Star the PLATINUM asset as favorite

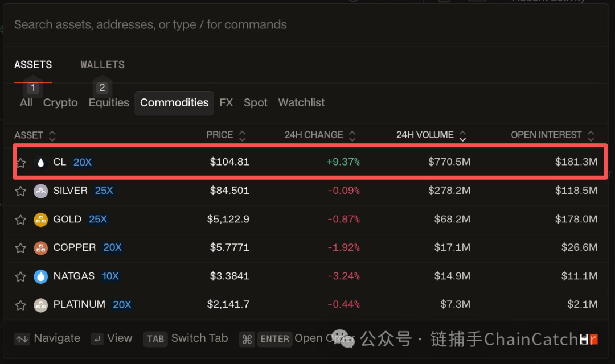21,305
